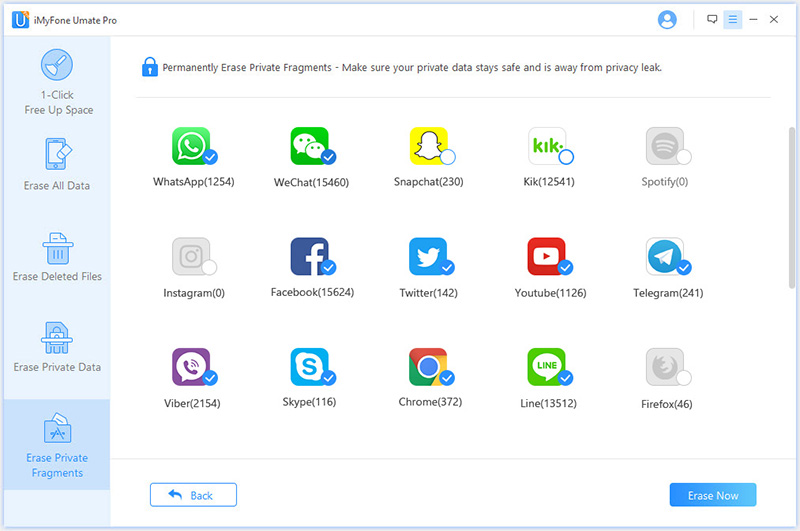
Task: Choose the Telegram app icon
Action: tap(665, 256)
